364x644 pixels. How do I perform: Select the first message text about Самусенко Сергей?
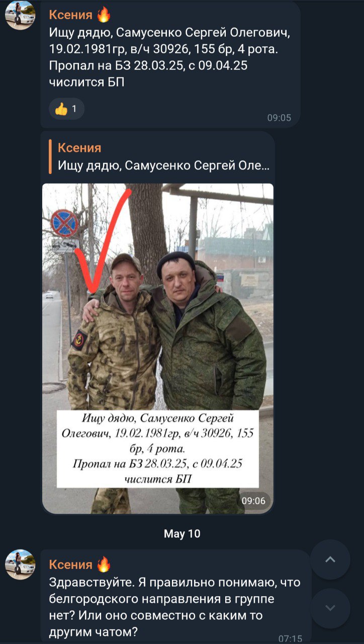pyautogui.click(x=169, y=57)
